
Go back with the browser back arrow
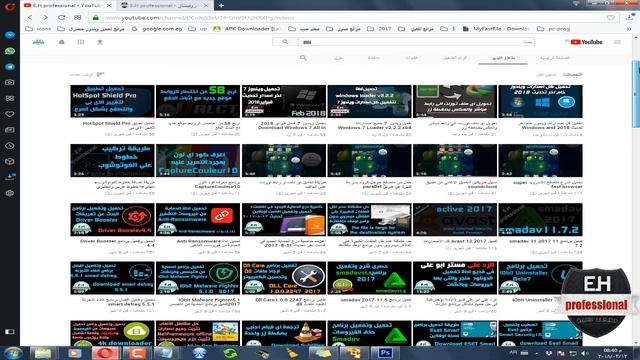(30, 18)
